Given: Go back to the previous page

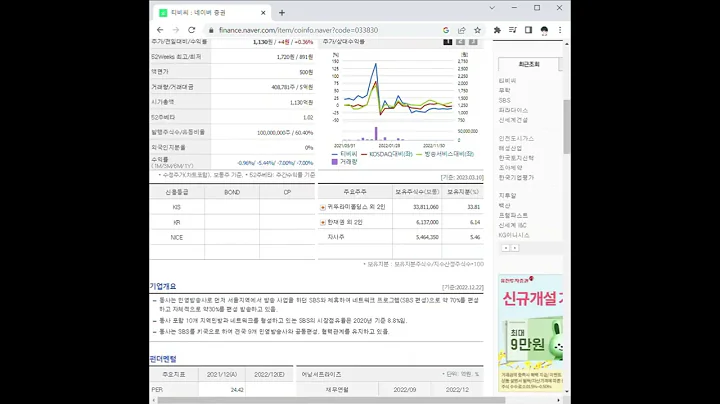Looking at the screenshot, I should (160, 30).
